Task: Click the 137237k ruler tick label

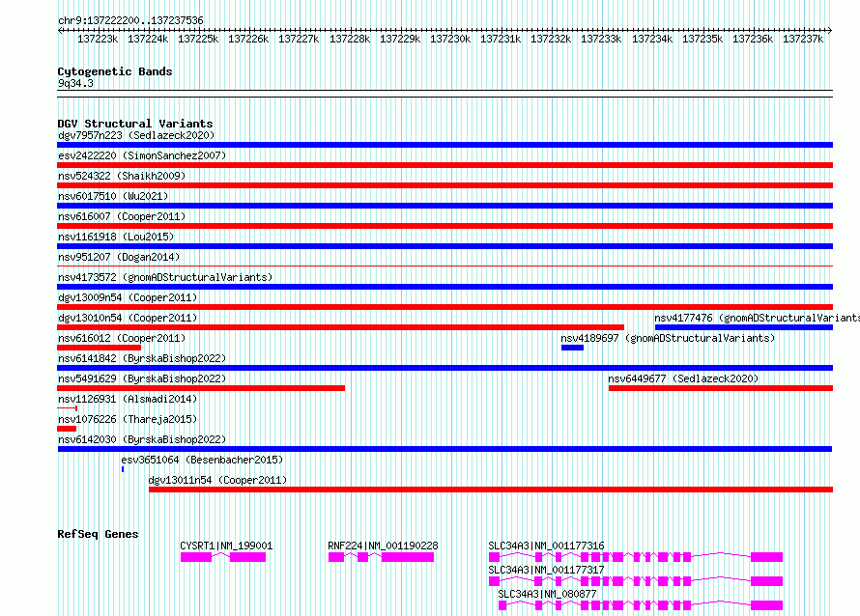Action: (x=803, y=39)
